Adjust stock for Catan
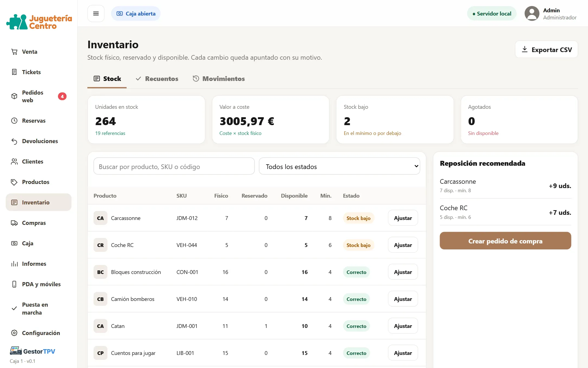The image size is (588, 368). [x=403, y=326]
